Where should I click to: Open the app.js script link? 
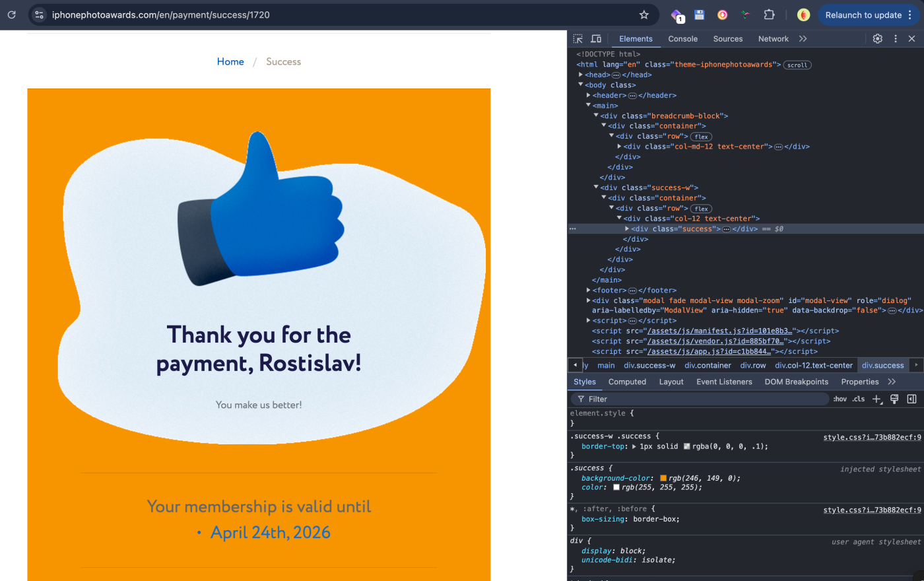pos(709,351)
